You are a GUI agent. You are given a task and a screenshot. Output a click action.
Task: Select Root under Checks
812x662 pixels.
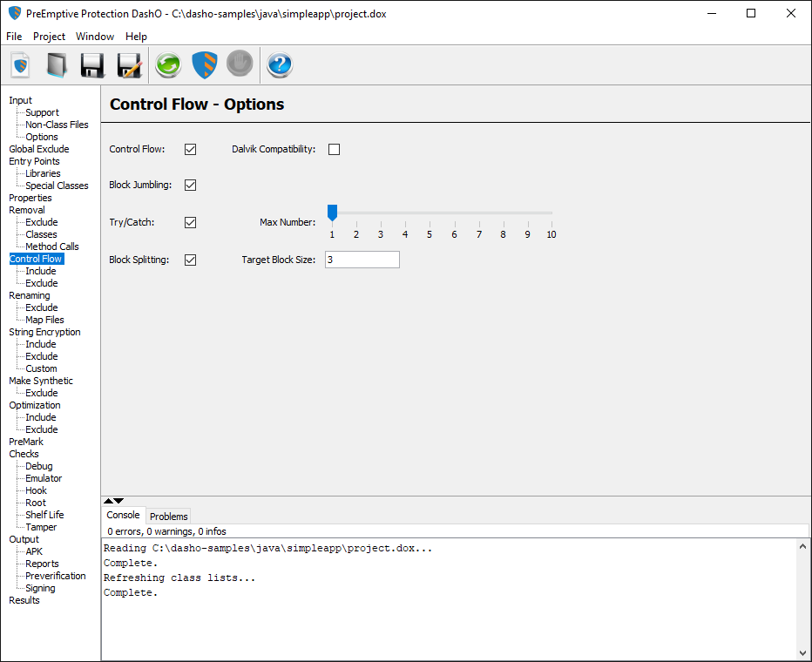coord(36,502)
